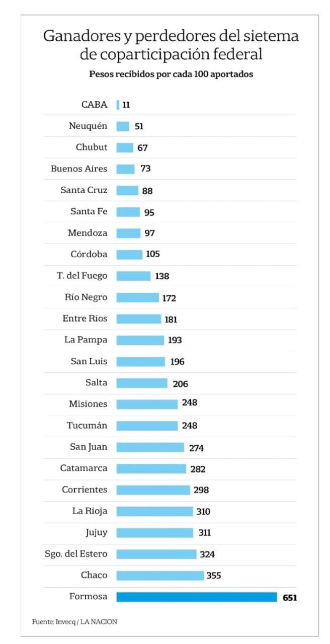Screen dimensions: 330x644
Task: Click the Chaco bar in the chart
Action: click(160, 576)
